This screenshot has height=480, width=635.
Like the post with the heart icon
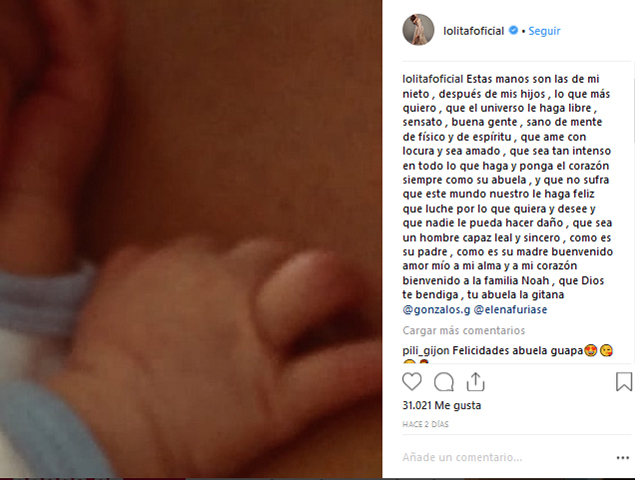(412, 382)
